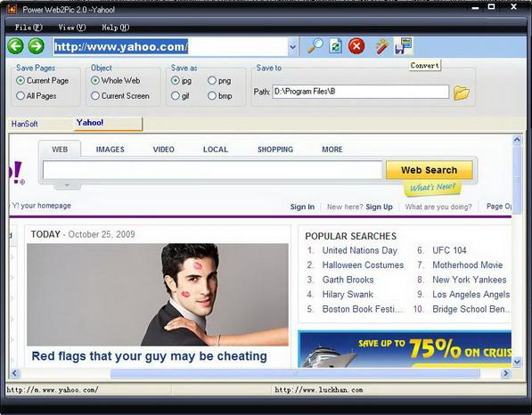Click the 'http://www.luckhan.com' status bar text
Image resolution: width=532 pixels, height=415 pixels.
319,390
